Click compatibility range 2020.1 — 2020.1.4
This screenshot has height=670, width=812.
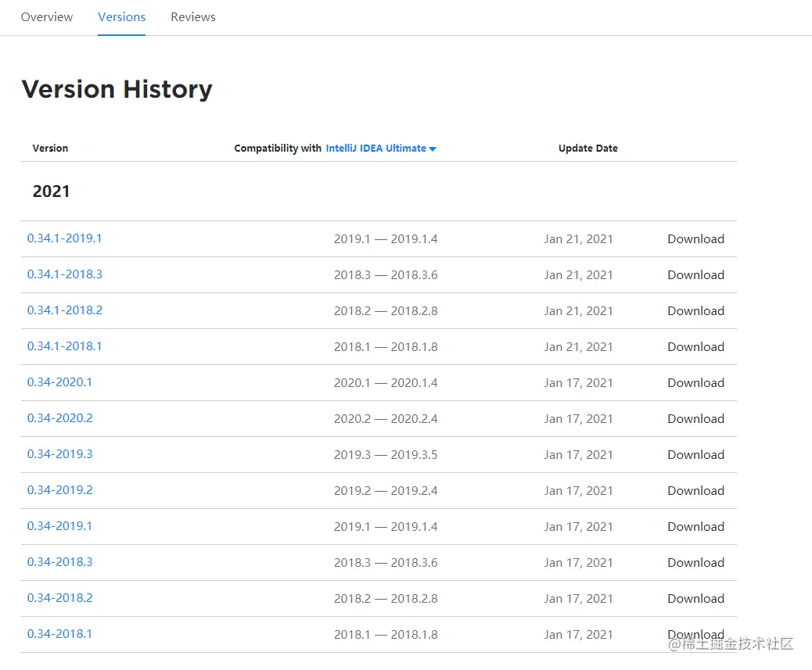coord(386,383)
